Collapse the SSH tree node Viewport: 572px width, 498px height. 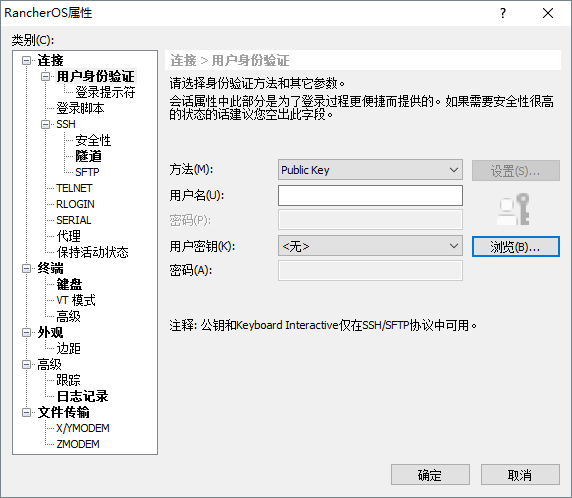pos(45,124)
